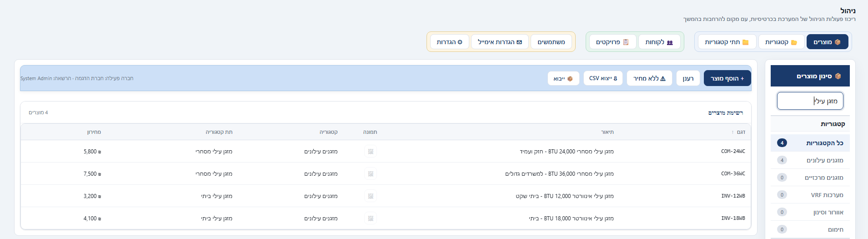The height and width of the screenshot is (239, 868).
Task: Click the ללא מחיר (No price) button
Action: coord(649,78)
